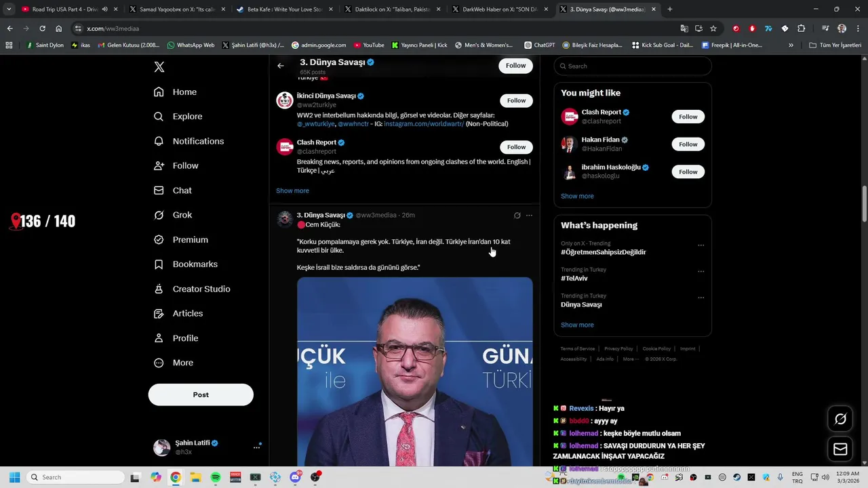Follow Clash Report in You might like
The height and width of the screenshot is (488, 868).
[688, 117]
